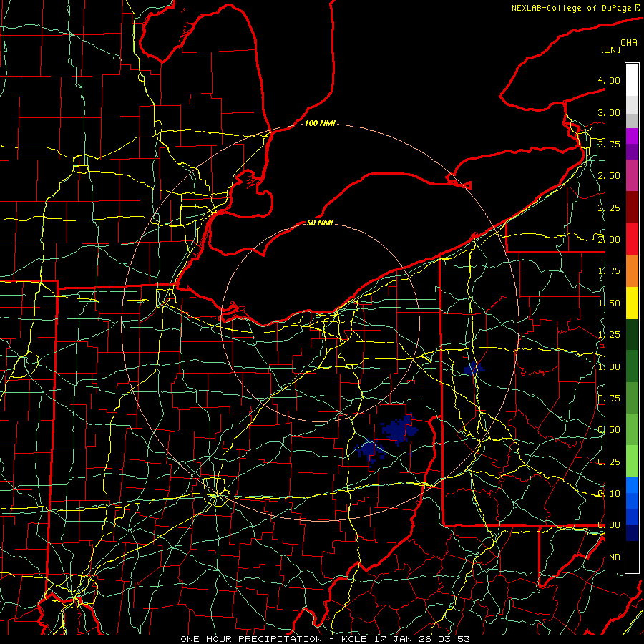Select the ND legend label
This screenshot has height=644, width=644.
(x=615, y=557)
